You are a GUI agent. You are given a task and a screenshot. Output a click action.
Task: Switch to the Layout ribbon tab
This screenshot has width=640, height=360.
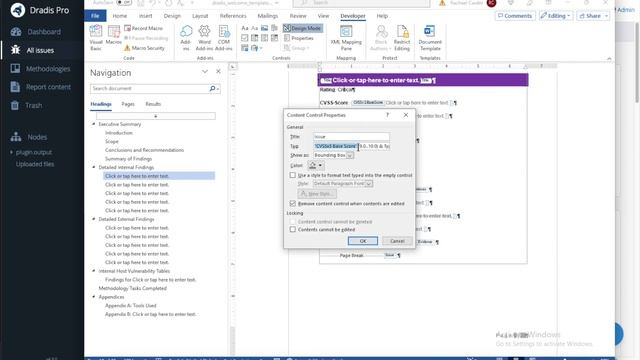click(x=200, y=16)
